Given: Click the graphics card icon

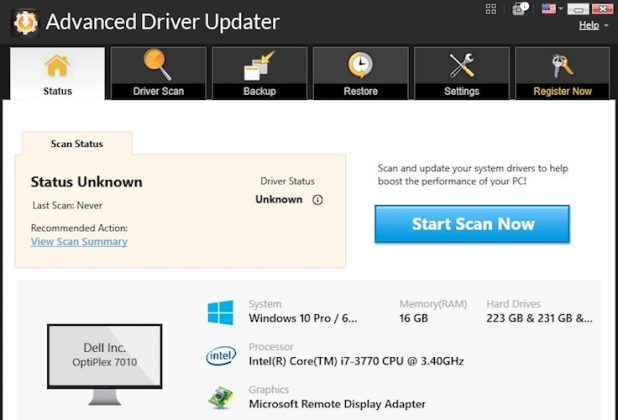Looking at the screenshot, I should tap(221, 398).
